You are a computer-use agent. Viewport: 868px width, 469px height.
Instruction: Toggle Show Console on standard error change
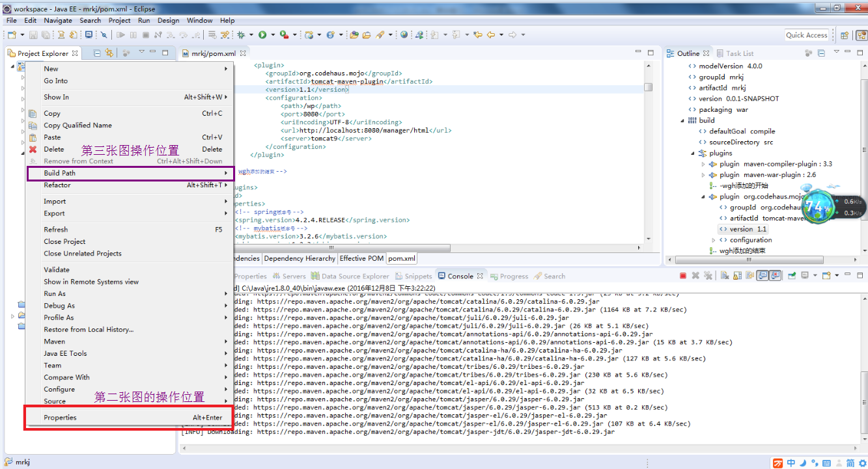tap(775, 276)
